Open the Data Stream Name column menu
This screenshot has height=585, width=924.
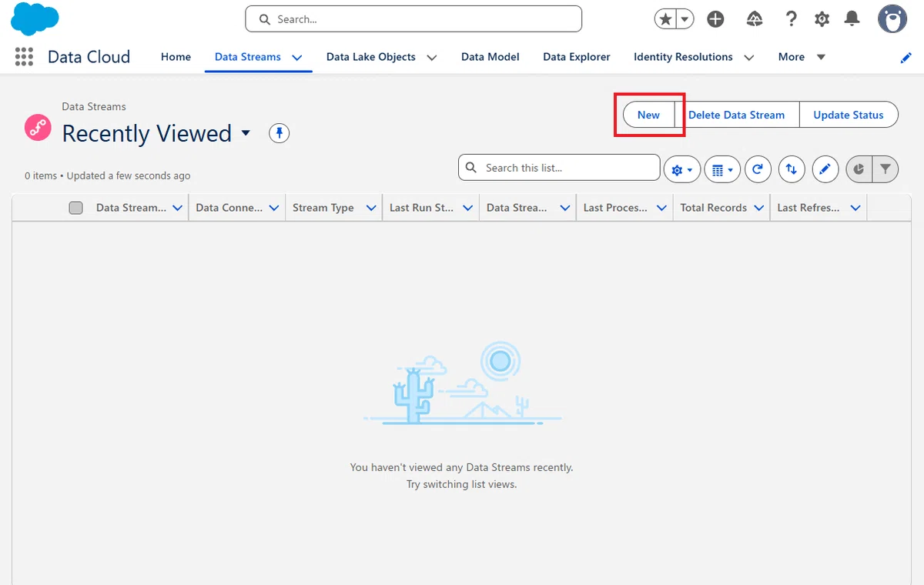[178, 208]
